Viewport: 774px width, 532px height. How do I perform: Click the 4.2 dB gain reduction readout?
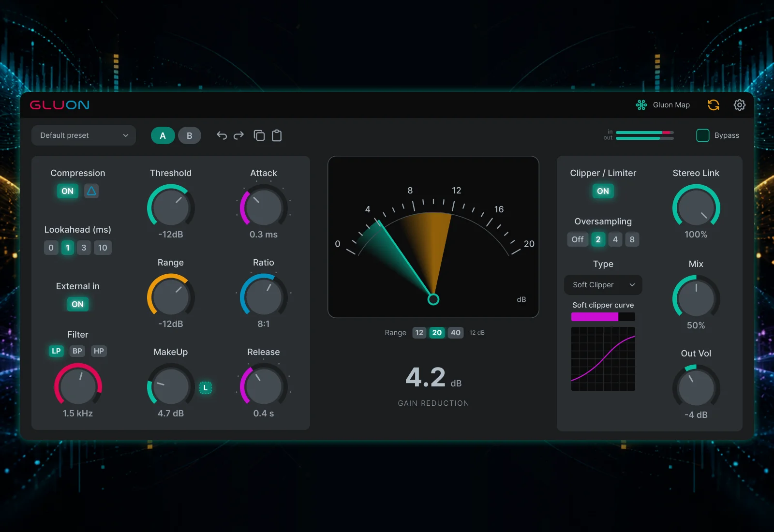433,377
